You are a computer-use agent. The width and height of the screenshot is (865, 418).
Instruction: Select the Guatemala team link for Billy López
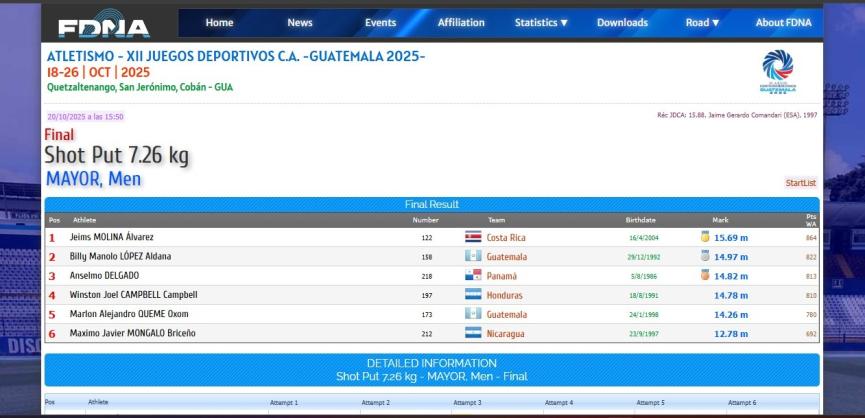point(506,257)
